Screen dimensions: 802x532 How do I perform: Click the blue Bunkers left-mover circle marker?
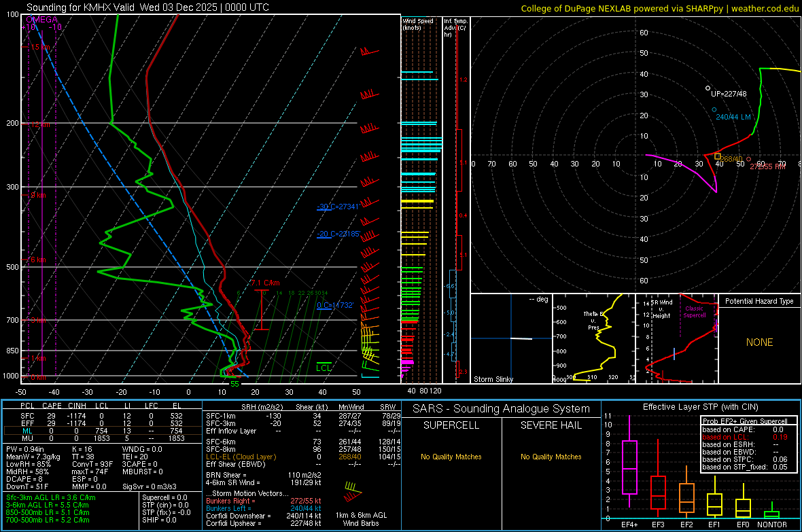[714, 109]
